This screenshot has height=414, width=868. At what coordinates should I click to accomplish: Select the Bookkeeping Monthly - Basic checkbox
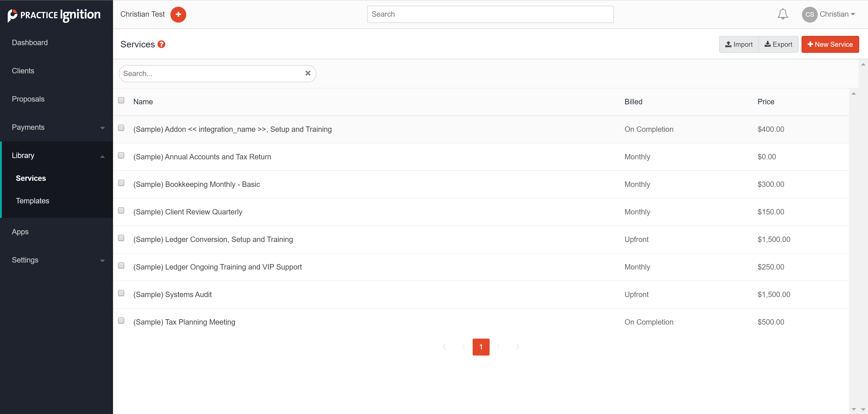(121, 183)
